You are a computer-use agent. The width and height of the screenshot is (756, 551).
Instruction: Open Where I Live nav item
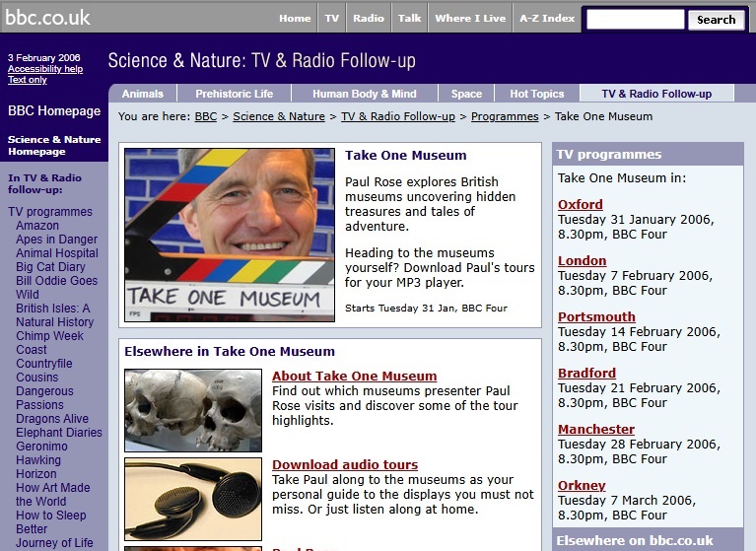coord(470,19)
